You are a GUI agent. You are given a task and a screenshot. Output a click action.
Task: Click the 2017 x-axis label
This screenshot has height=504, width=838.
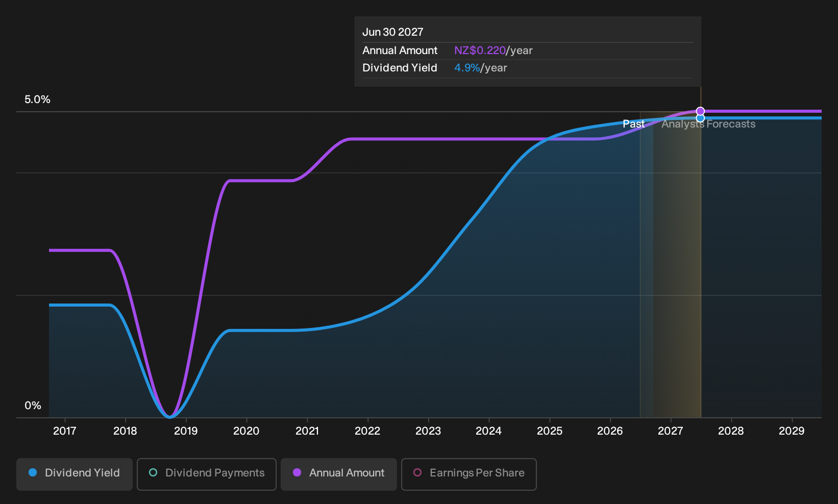pyautogui.click(x=65, y=431)
